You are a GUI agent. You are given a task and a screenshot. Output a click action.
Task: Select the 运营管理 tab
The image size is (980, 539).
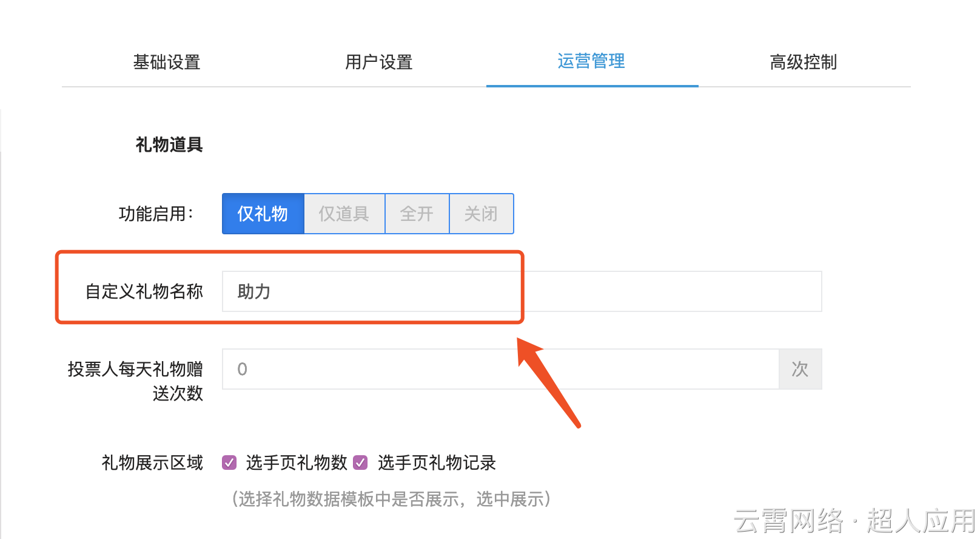[x=592, y=61]
